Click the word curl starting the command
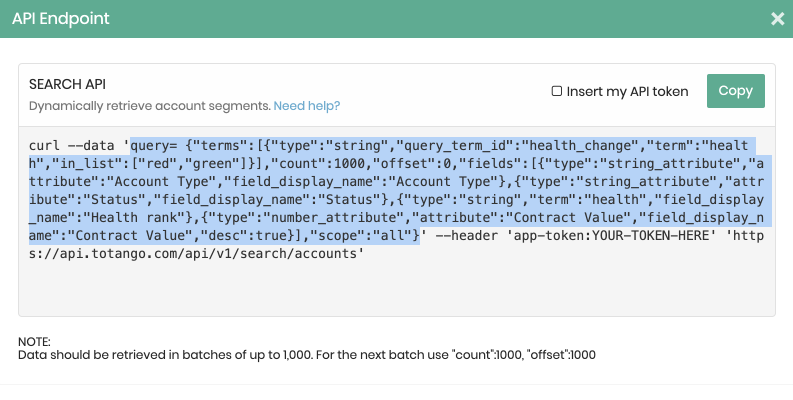The height and width of the screenshot is (400, 793). point(45,148)
